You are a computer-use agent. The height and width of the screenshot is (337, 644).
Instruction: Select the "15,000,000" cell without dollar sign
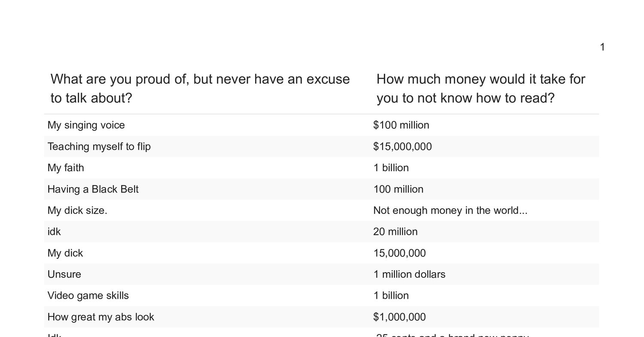(x=399, y=253)
